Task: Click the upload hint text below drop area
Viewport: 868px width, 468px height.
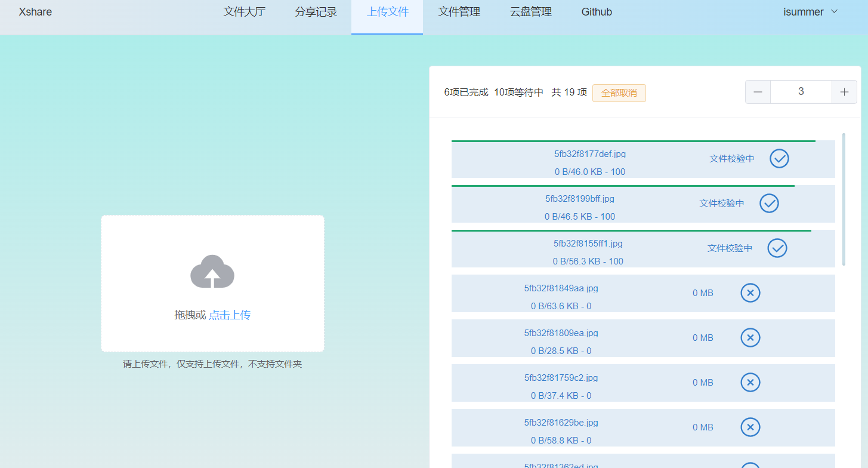Action: [212, 364]
